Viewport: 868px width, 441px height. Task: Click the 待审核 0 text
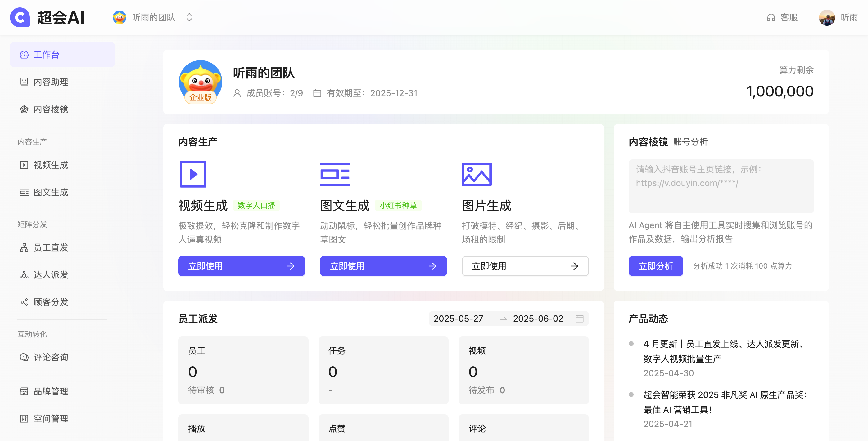[x=206, y=390]
